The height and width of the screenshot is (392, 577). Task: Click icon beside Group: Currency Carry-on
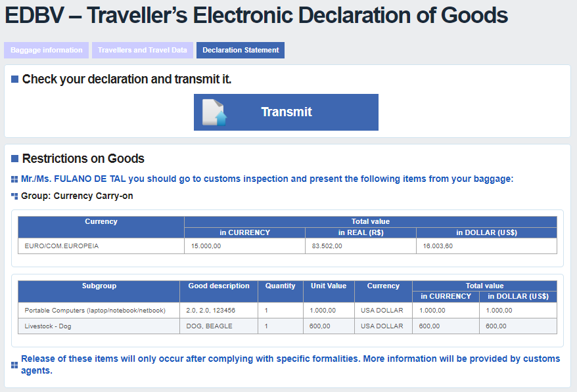coord(14,196)
